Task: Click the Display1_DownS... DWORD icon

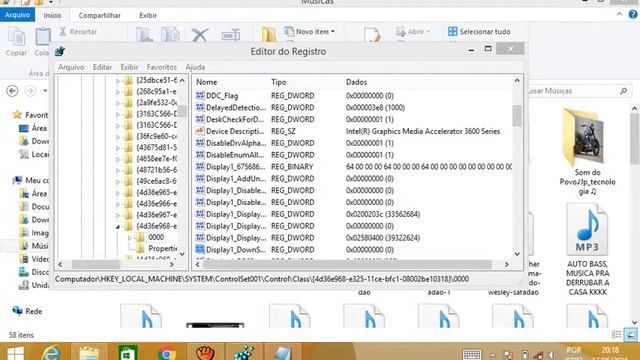Action: [200, 249]
